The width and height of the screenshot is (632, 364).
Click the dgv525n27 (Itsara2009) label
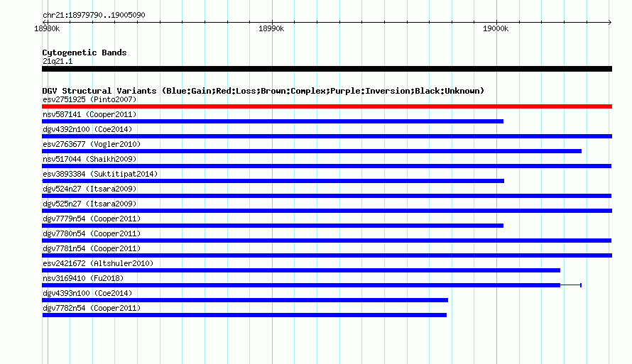coord(89,204)
